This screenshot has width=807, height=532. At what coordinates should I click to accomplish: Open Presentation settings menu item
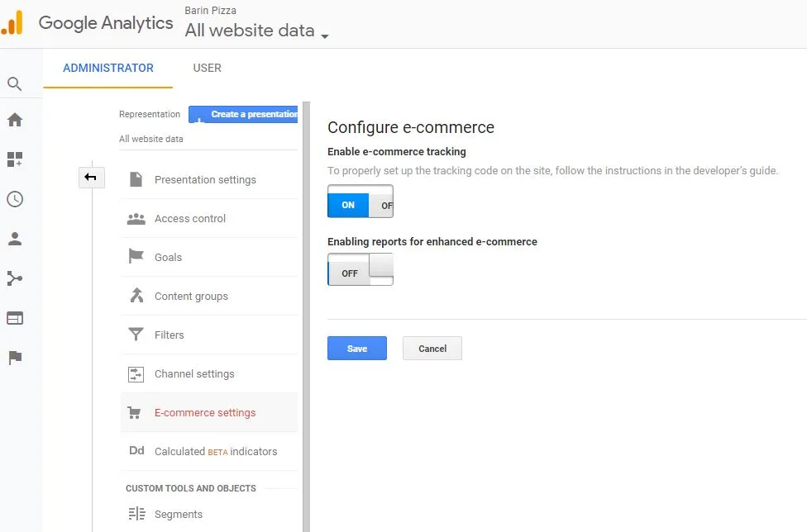(209, 179)
